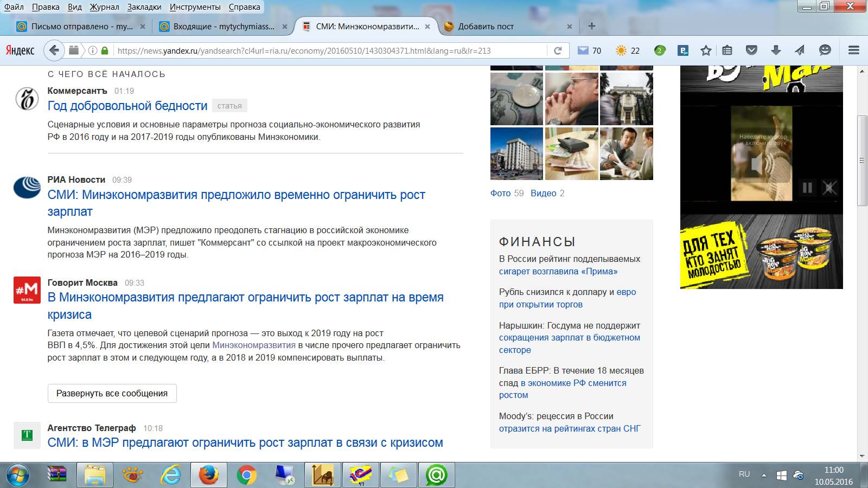Click the coin photo thumbnail

(x=516, y=99)
